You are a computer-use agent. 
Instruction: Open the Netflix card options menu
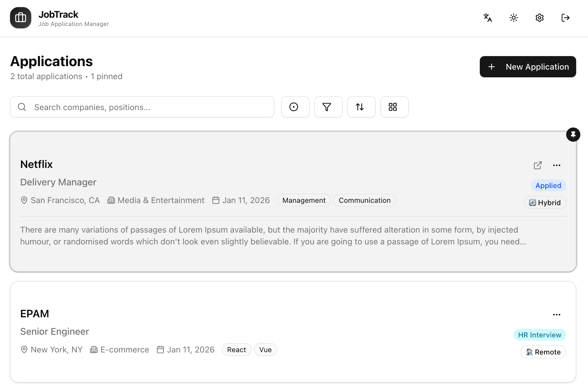click(557, 165)
